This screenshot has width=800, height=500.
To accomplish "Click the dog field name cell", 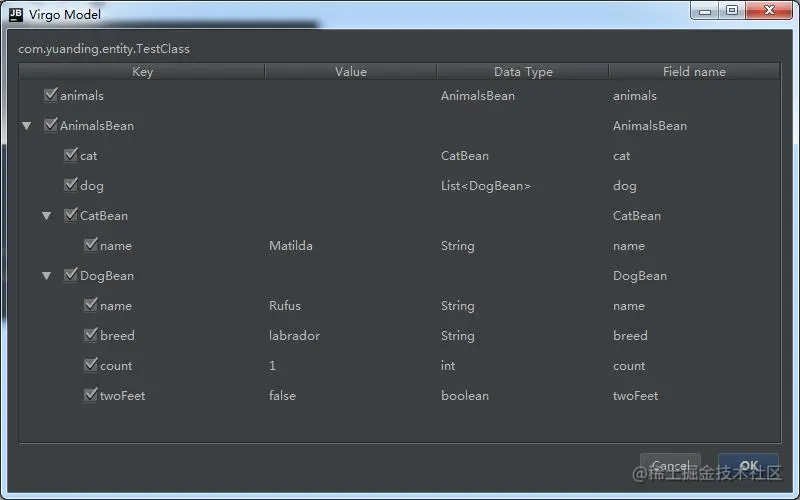I will [624, 186].
